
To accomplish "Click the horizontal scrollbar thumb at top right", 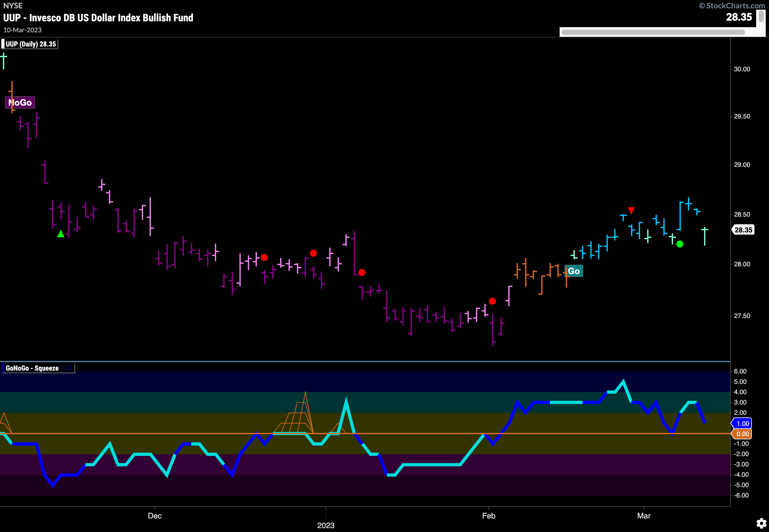I will [x=653, y=32].
